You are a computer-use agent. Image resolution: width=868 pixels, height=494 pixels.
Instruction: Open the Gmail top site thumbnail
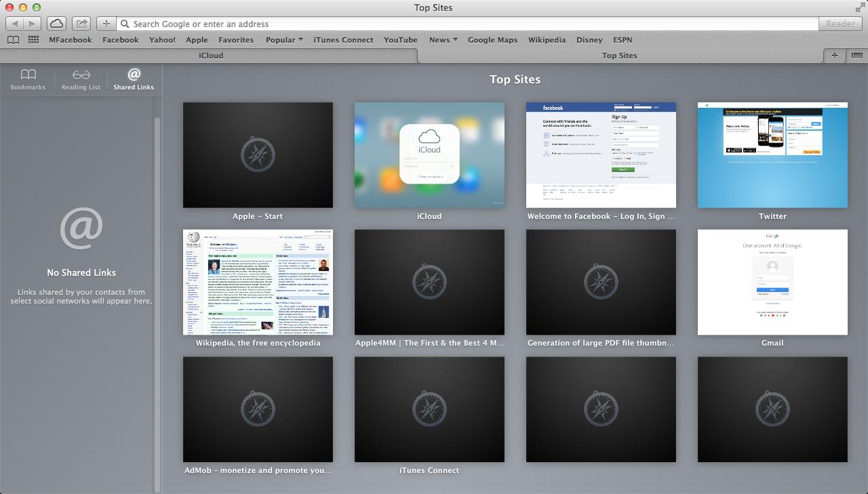[772, 282]
